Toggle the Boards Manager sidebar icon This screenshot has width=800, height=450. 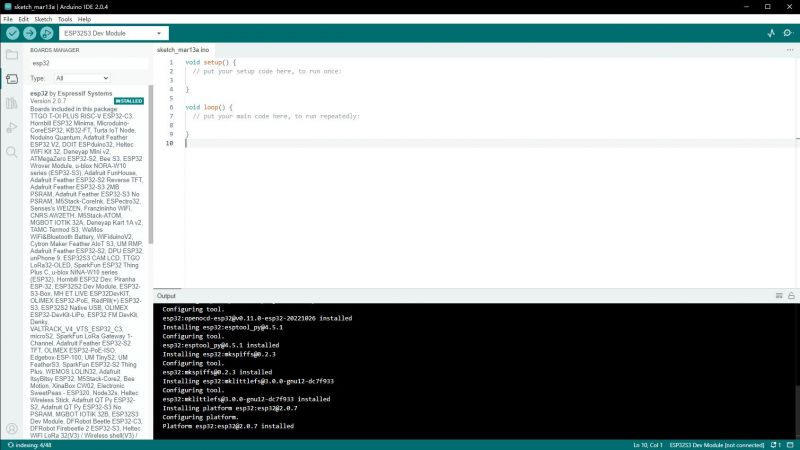pyautogui.click(x=12, y=79)
